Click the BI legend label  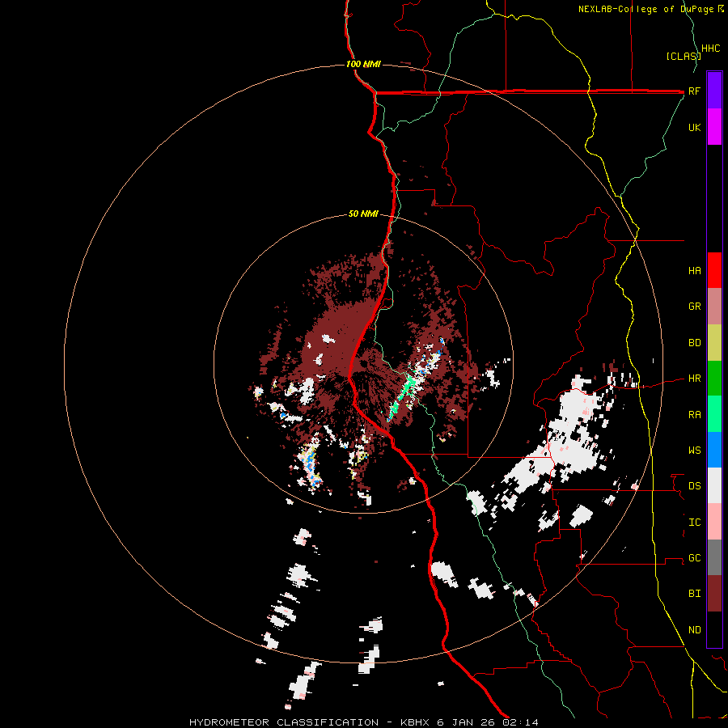tap(694, 594)
